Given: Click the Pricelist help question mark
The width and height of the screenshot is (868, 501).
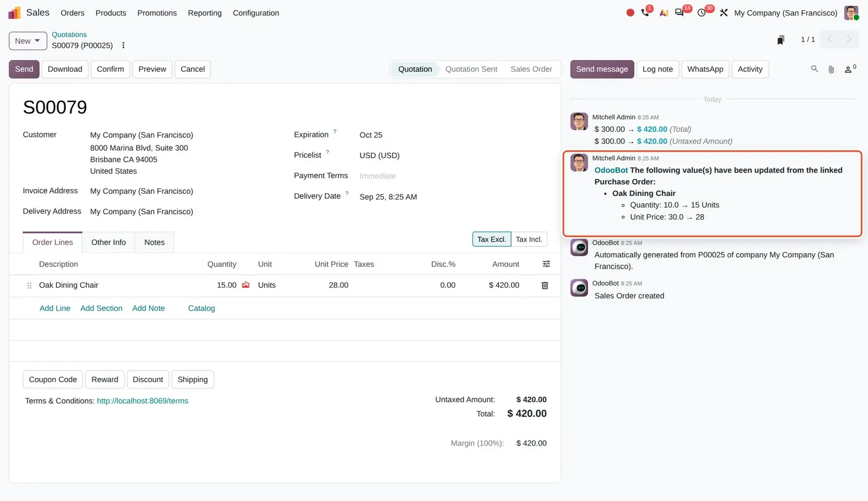Looking at the screenshot, I should pos(327,152).
